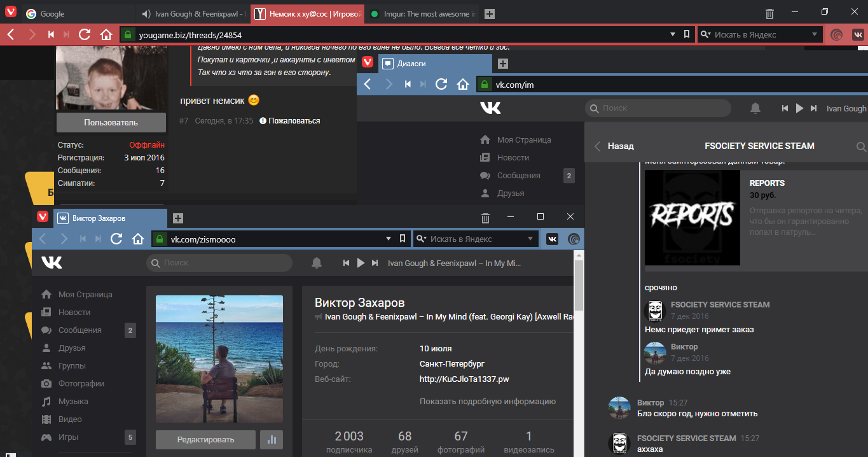Click the Поиск search field in the profile window
This screenshot has width=868, height=457.
tap(219, 263)
